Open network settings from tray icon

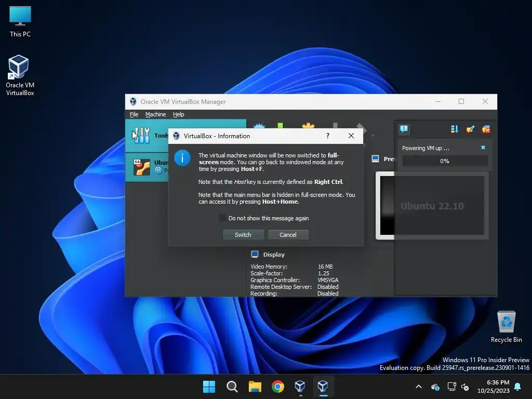point(451,387)
